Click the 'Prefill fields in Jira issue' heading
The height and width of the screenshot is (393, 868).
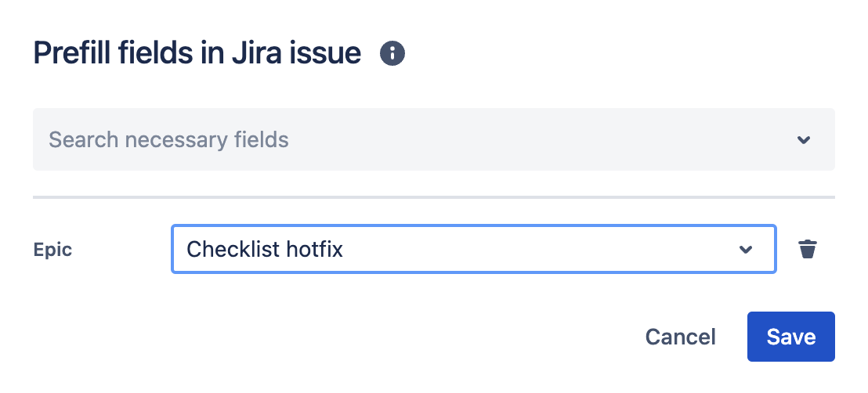197,53
